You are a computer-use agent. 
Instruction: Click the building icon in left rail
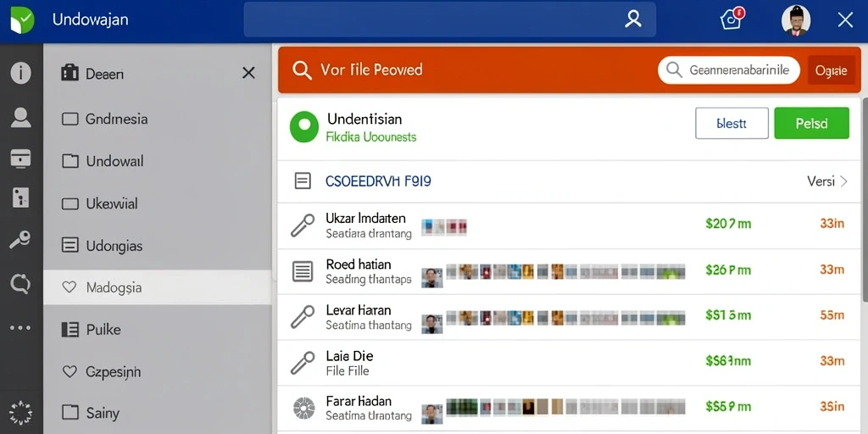pyautogui.click(x=21, y=198)
